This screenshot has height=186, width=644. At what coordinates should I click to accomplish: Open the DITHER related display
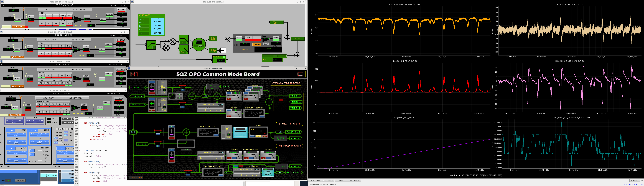(277, 22)
